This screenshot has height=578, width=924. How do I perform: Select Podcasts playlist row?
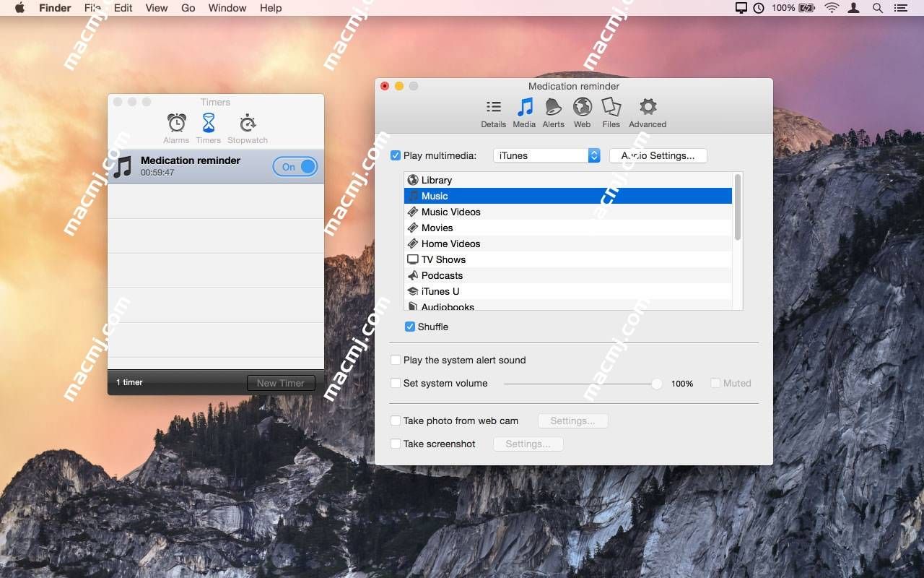tap(568, 275)
